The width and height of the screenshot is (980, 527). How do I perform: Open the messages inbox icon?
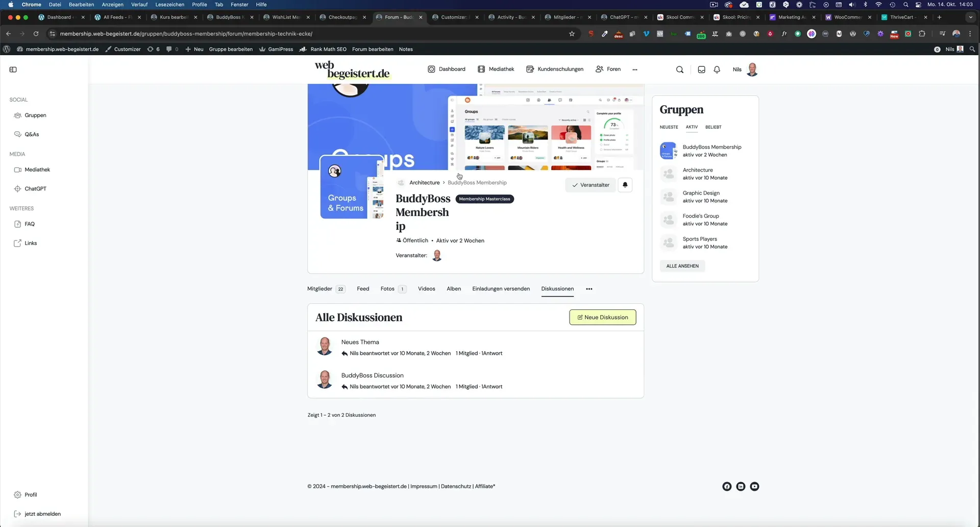[701, 69]
